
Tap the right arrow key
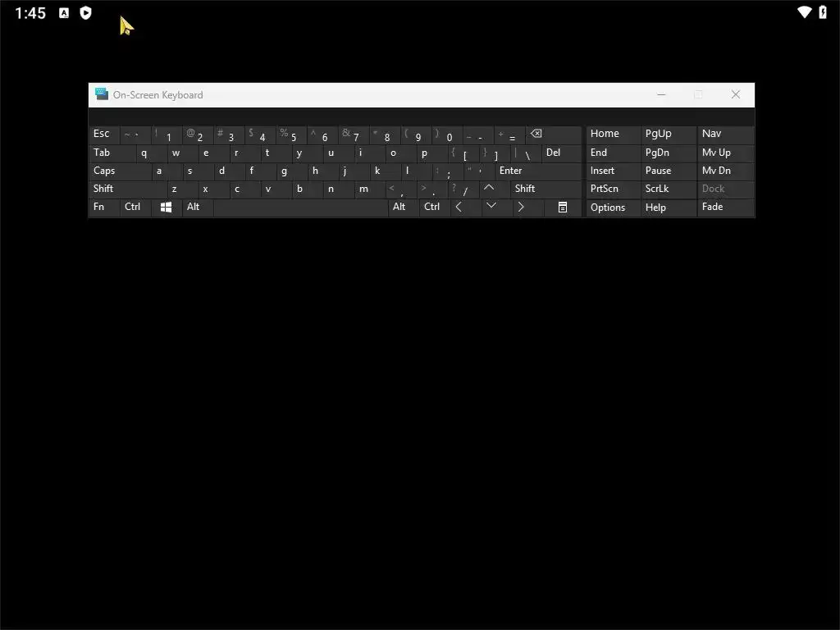pos(527,208)
